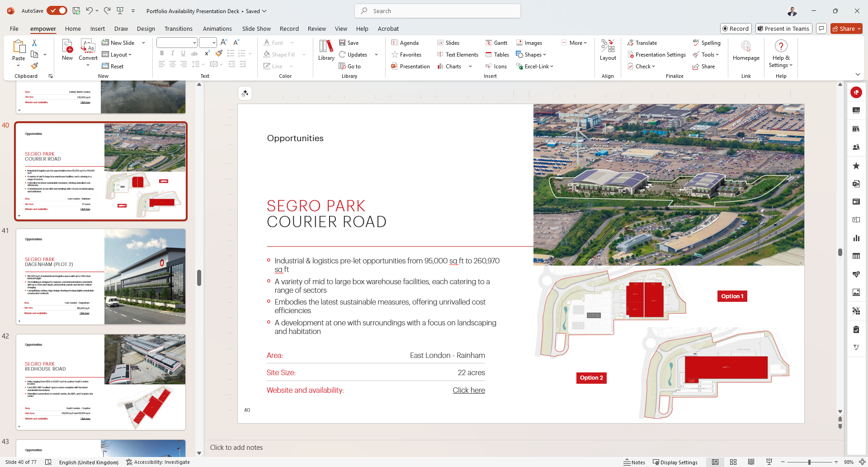Screen dimensions: 868x467
Task: Switch to the Slide Show tab
Action: pyautogui.click(x=256, y=29)
